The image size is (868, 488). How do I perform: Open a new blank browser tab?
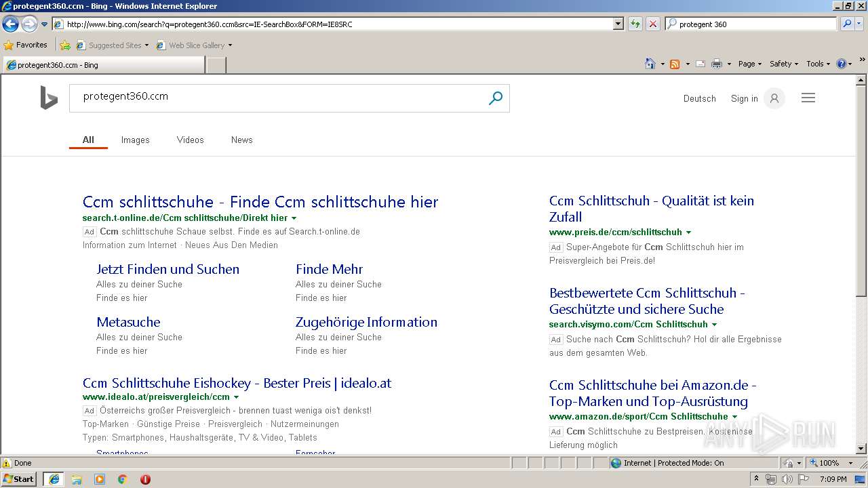pyautogui.click(x=216, y=65)
